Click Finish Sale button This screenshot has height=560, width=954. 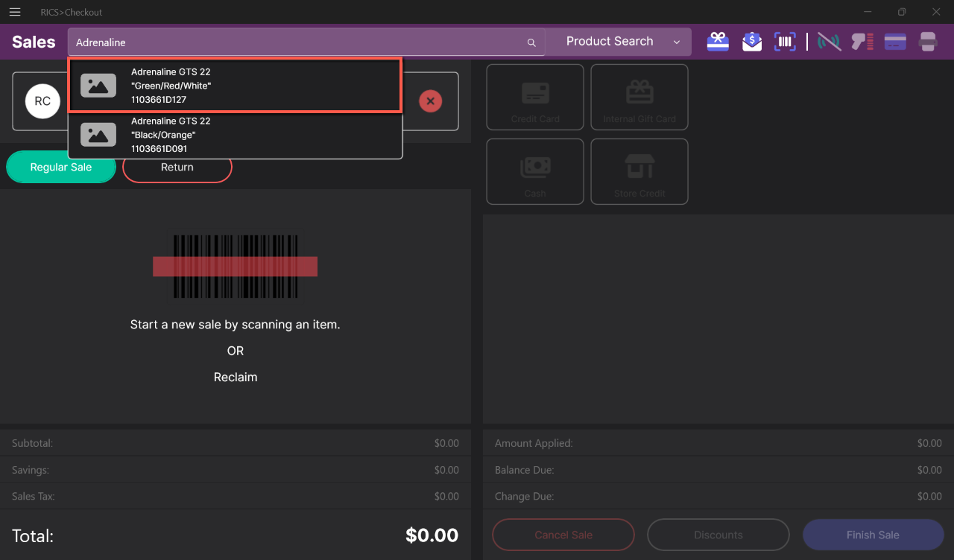(x=873, y=535)
